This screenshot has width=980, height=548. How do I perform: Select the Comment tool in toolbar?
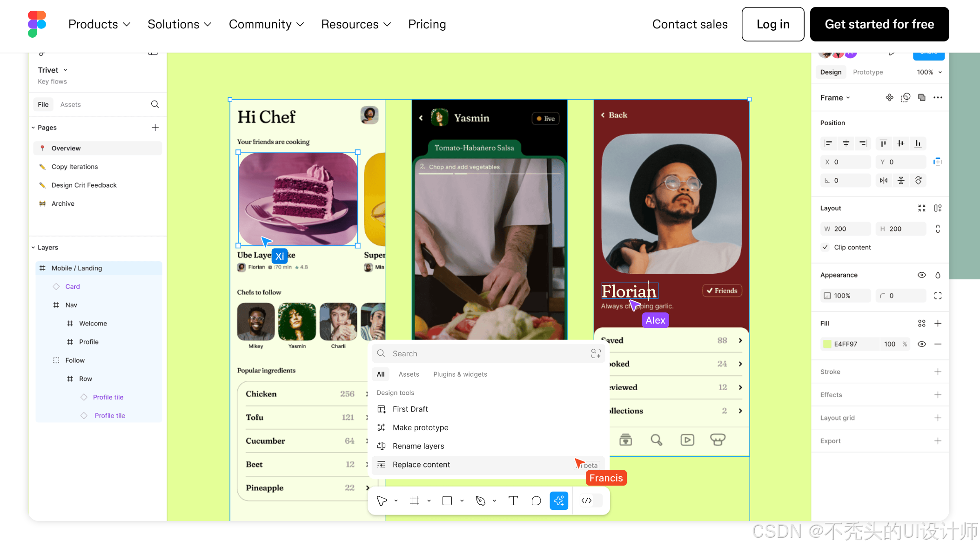[536, 501]
